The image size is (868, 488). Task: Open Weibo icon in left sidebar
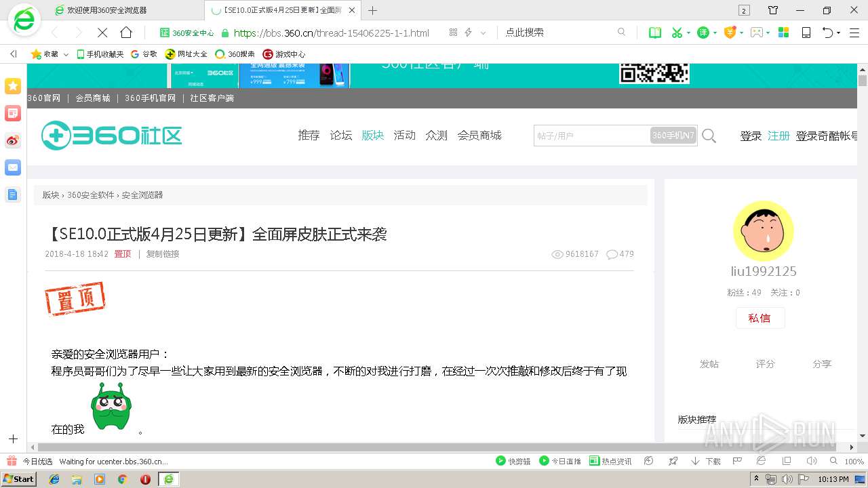13,140
